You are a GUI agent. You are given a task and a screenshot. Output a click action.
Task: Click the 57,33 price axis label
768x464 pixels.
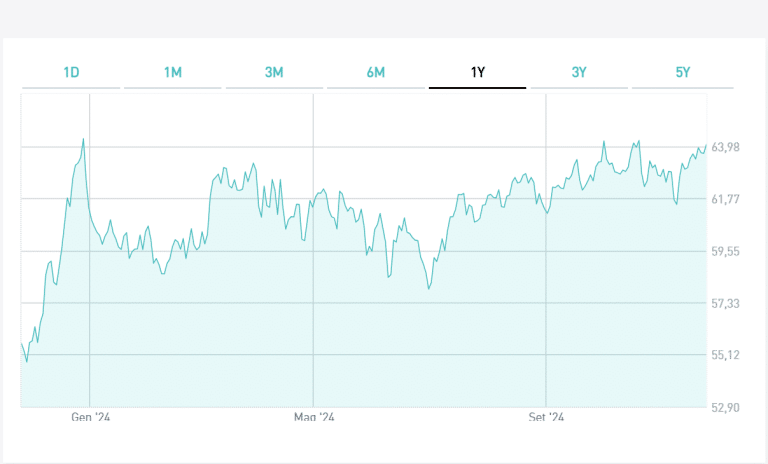(725, 303)
